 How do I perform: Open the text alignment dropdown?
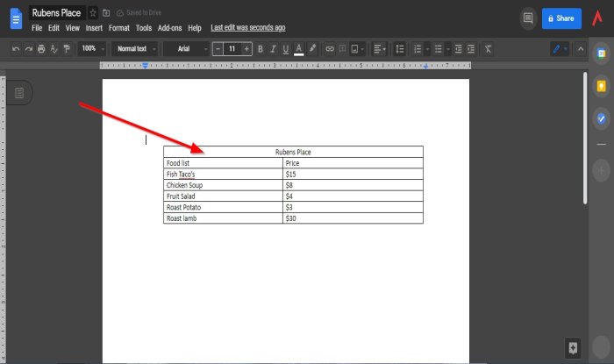[380, 49]
